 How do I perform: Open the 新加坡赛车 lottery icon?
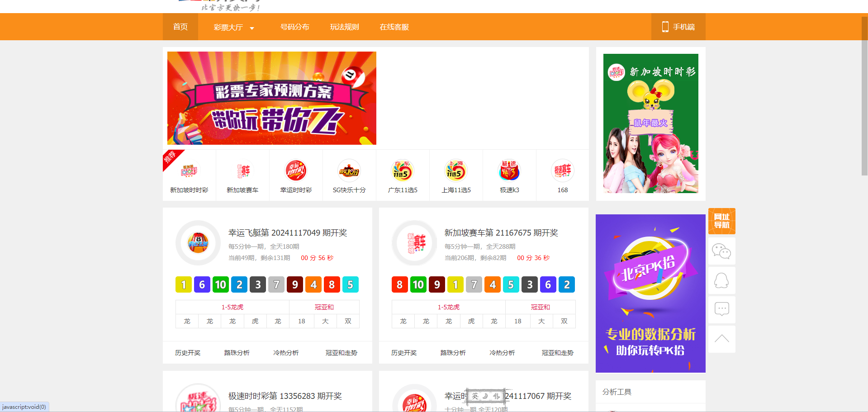242,172
